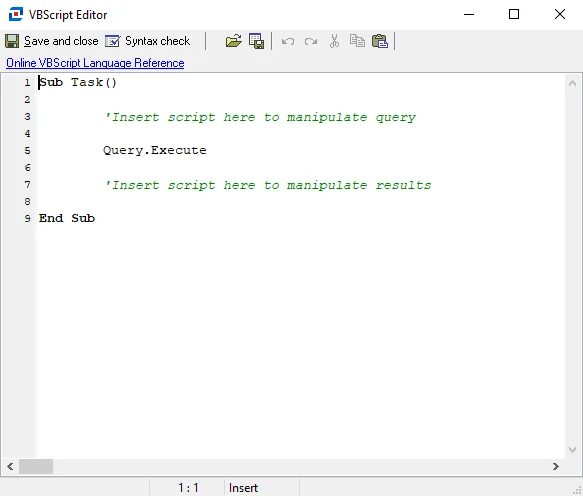Copy the selection with the copy icon
The width and height of the screenshot is (583, 496).
pyautogui.click(x=357, y=41)
